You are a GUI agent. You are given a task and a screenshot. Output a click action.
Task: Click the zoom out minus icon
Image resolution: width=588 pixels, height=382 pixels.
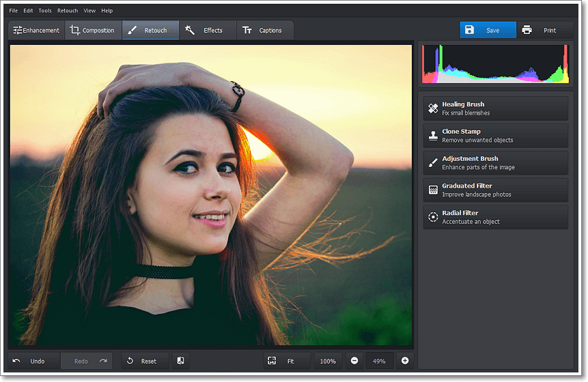pyautogui.click(x=354, y=361)
